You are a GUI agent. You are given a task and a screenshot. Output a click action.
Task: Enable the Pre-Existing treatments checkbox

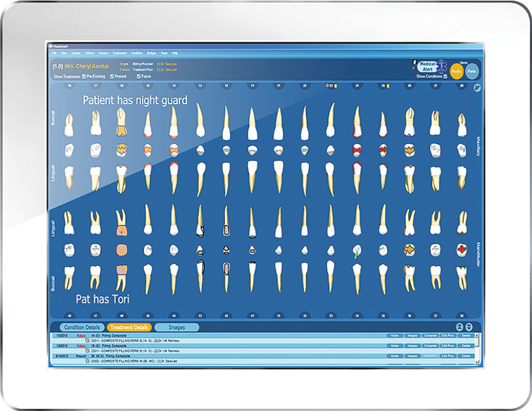pos(84,76)
